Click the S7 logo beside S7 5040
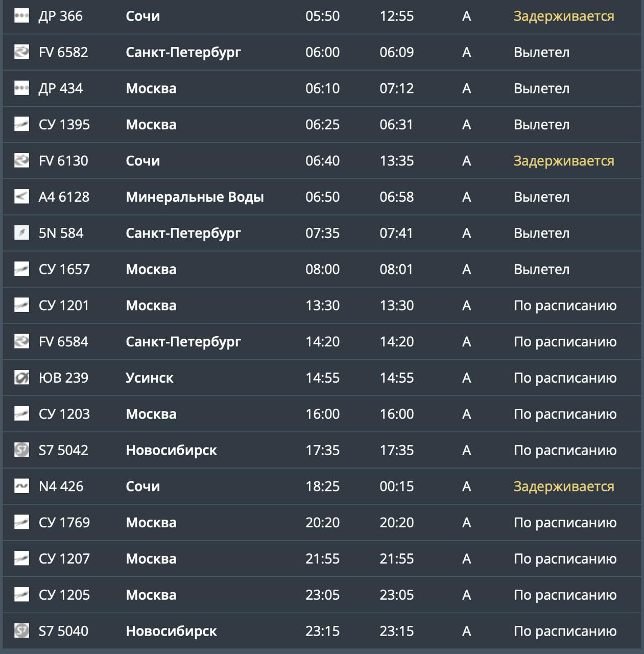This screenshot has width=644, height=654. (21, 631)
